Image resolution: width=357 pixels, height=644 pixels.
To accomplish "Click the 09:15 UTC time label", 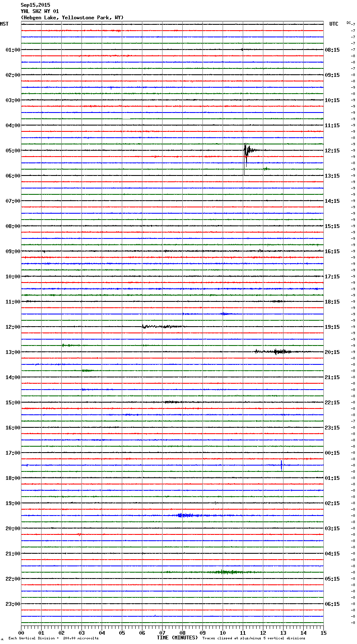I will click(x=332, y=75).
